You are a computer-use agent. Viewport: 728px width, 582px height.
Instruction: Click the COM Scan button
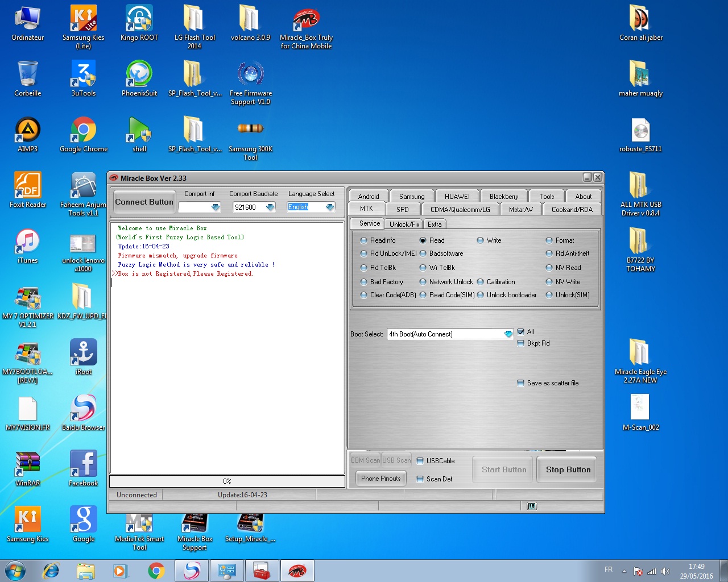pos(365,460)
